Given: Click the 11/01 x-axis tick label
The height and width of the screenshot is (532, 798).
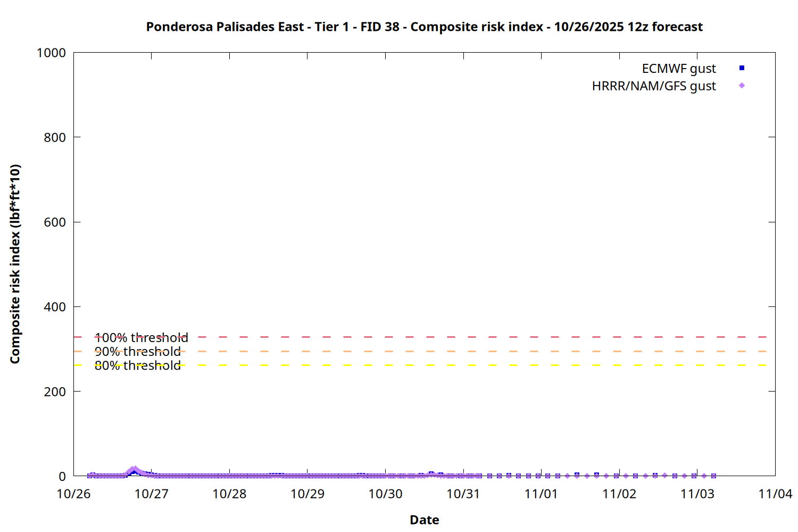Looking at the screenshot, I should [x=541, y=494].
